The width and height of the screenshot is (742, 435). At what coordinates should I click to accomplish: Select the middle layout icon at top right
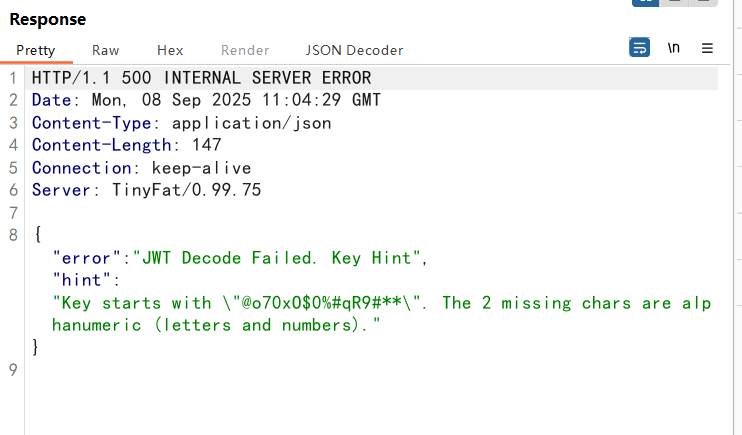pyautogui.click(x=675, y=3)
